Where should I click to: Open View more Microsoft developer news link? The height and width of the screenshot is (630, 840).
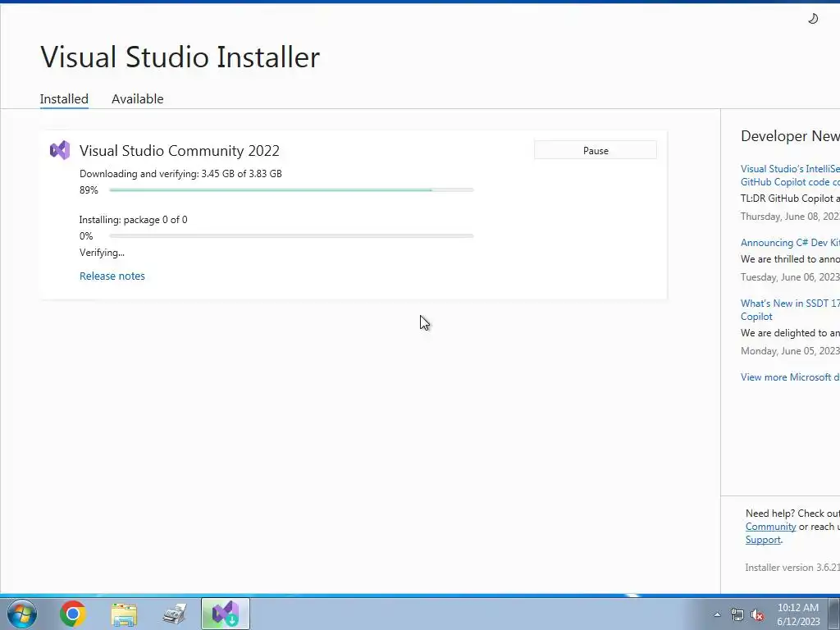click(x=790, y=377)
